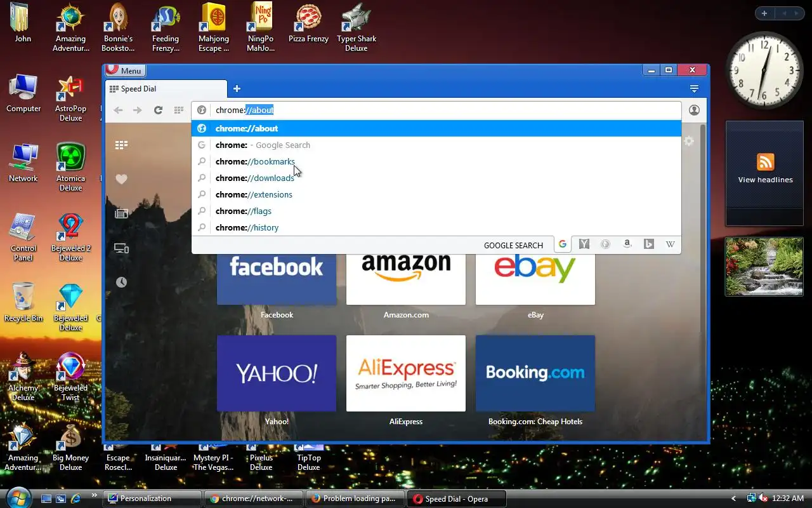Add a gadget with sidebar plus
Image resolution: width=812 pixels, height=508 pixels.
(x=764, y=13)
